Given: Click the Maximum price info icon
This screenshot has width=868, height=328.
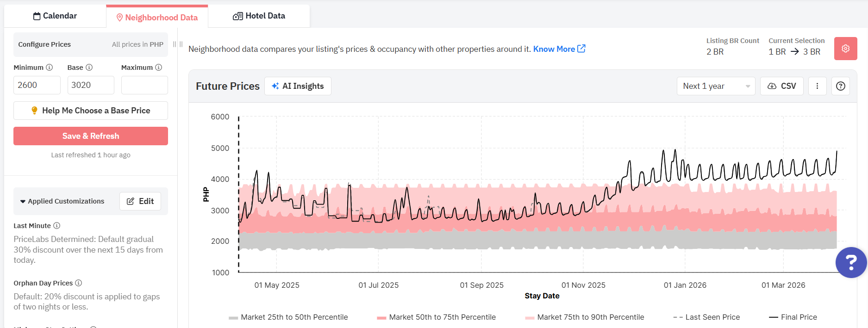Looking at the screenshot, I should 159,68.
